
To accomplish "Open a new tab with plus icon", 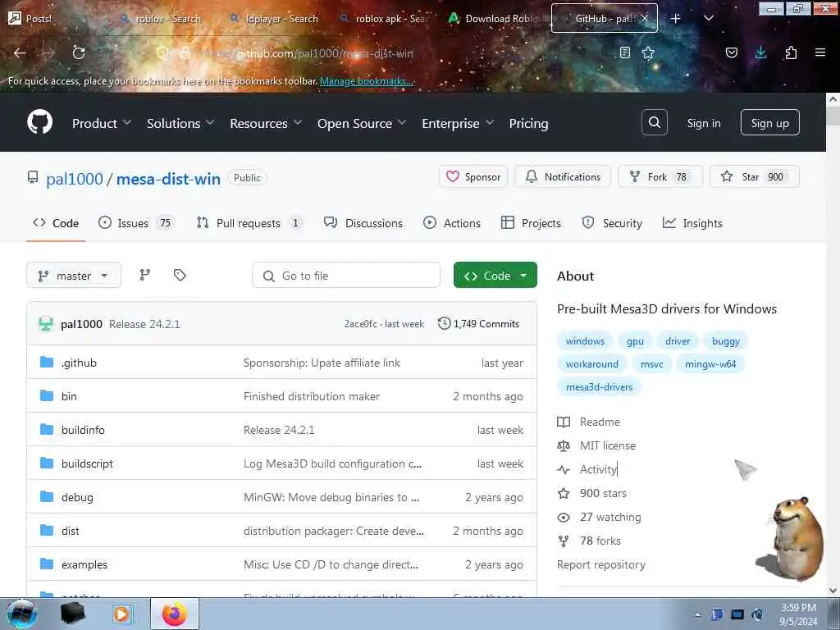I will pyautogui.click(x=676, y=19).
